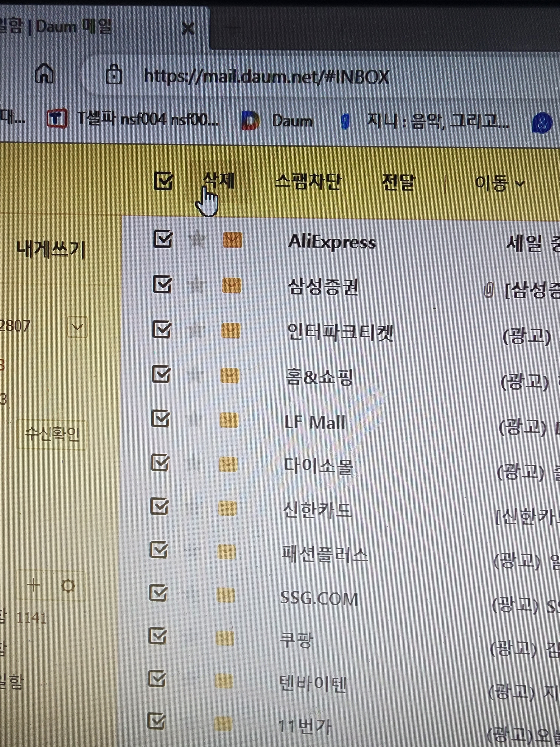Uncheck the LF Mall email checkbox
The height and width of the screenshot is (747, 560).
[160, 419]
